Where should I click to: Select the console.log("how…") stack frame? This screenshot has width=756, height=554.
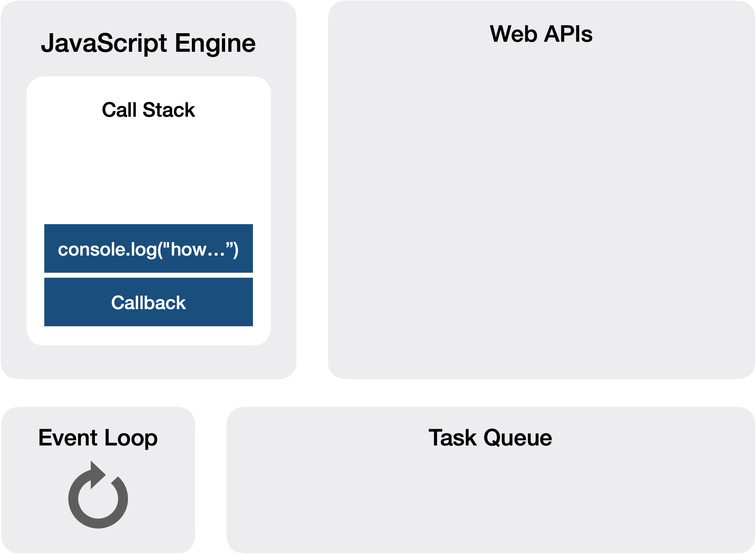tap(148, 249)
